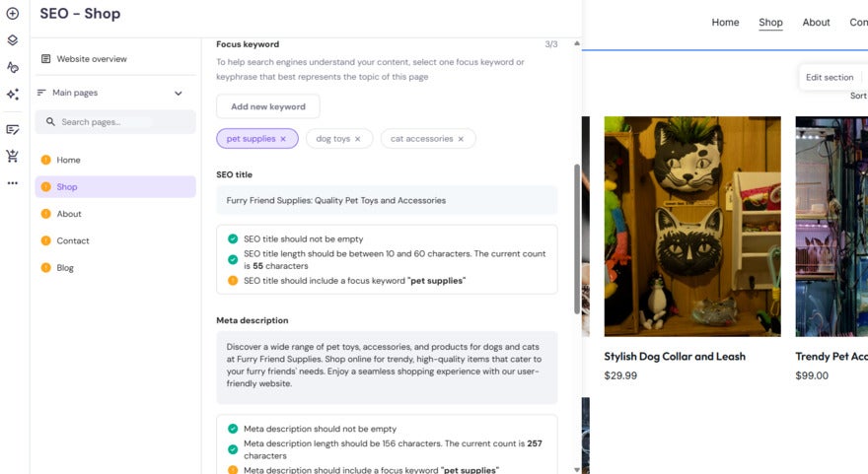Open the layers panel icon
This screenshot has width=868, height=474.
coord(13,40)
